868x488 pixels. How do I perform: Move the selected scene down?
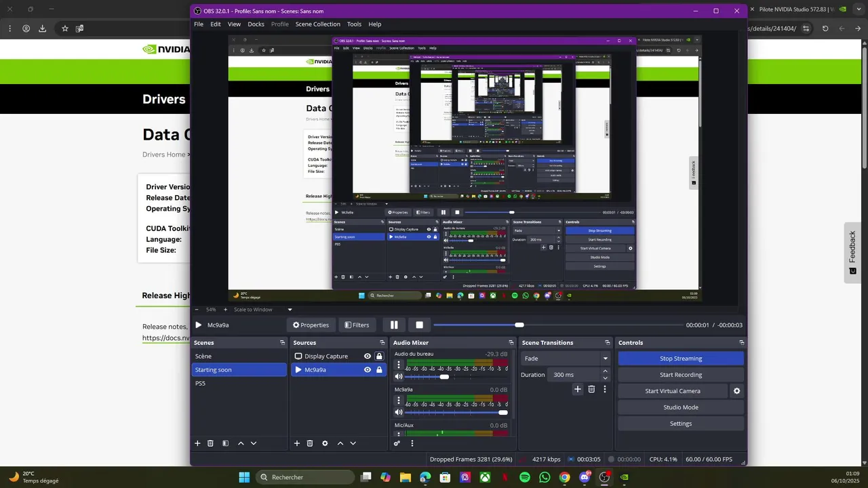[x=254, y=443]
